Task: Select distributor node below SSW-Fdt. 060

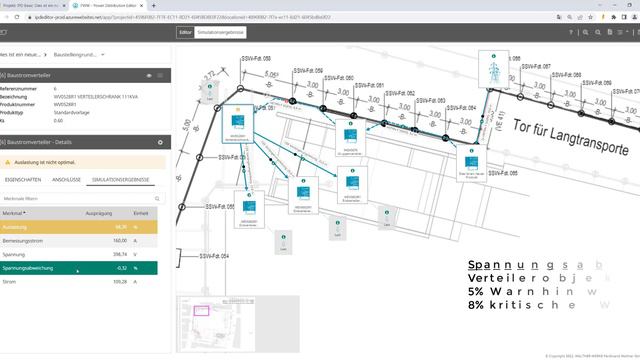Action: (x=350, y=138)
